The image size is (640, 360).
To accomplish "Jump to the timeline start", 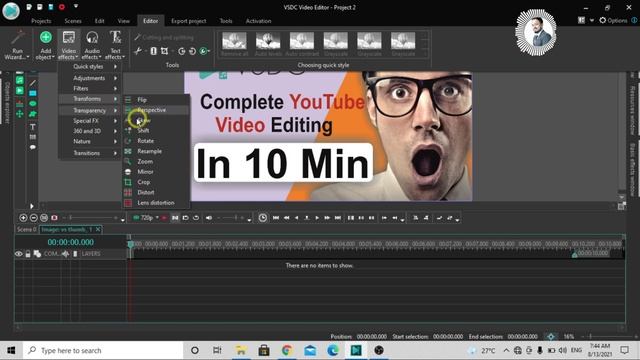I will [x=276, y=218].
